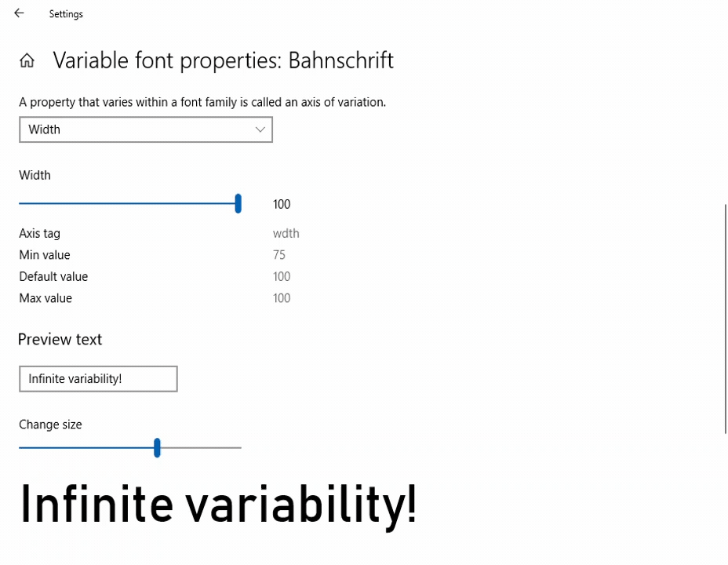Click the 'Max value' label

[x=45, y=298]
